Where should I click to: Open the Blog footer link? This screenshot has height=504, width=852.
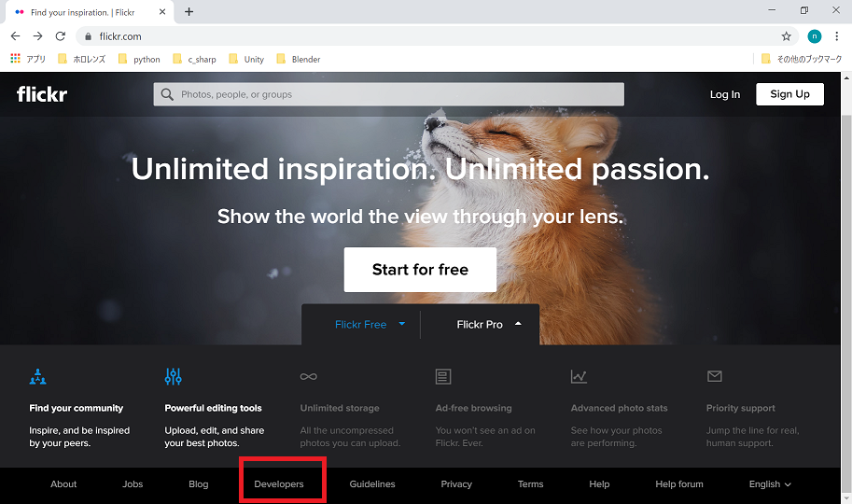(x=199, y=483)
